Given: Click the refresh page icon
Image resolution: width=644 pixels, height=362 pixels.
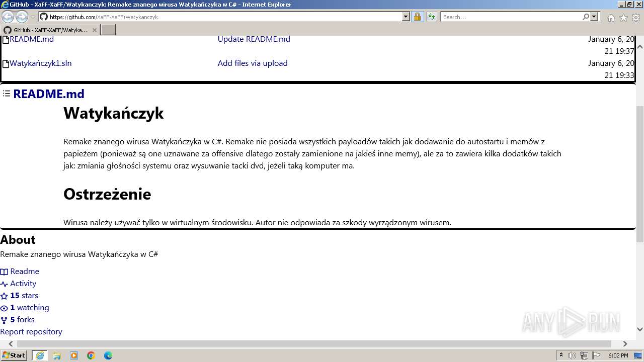Looking at the screenshot, I should (432, 17).
